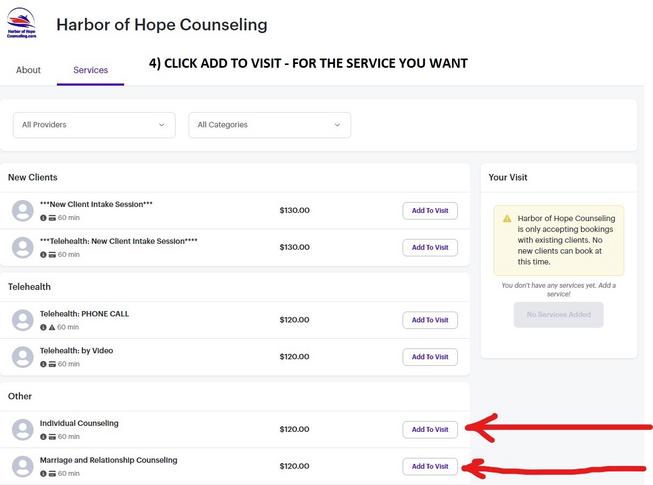Click card icon under Telehealth New Client Intake
This screenshot has height=485, width=653.
(x=52, y=254)
